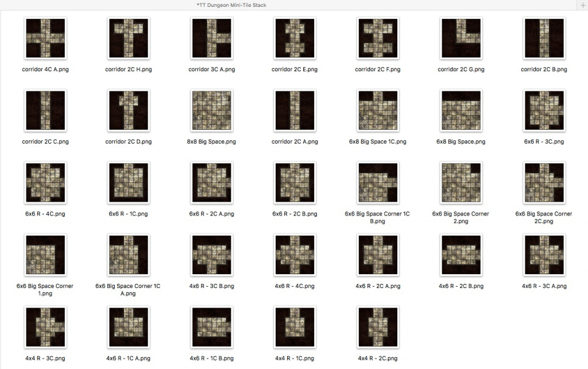Viewport: 588px width, 369px height.
Task: Click the 4x4 R - 3C.png thumbnail
Action: pyautogui.click(x=45, y=327)
